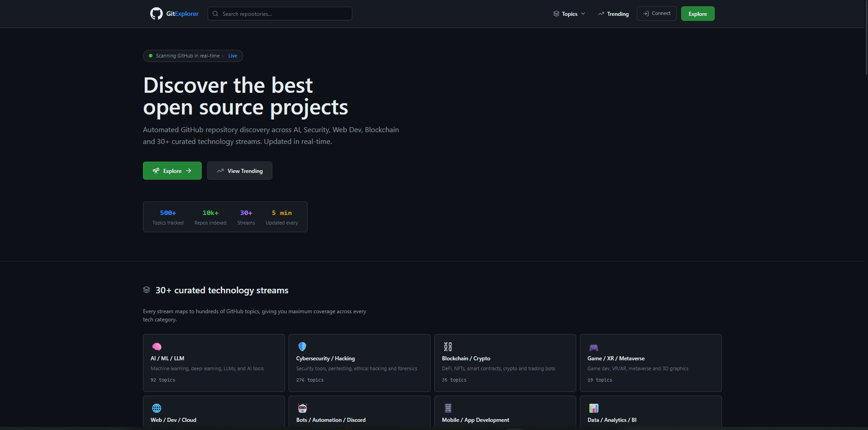
Task: Click the phone icon on Mobile / App Development card
Action: [448, 408]
